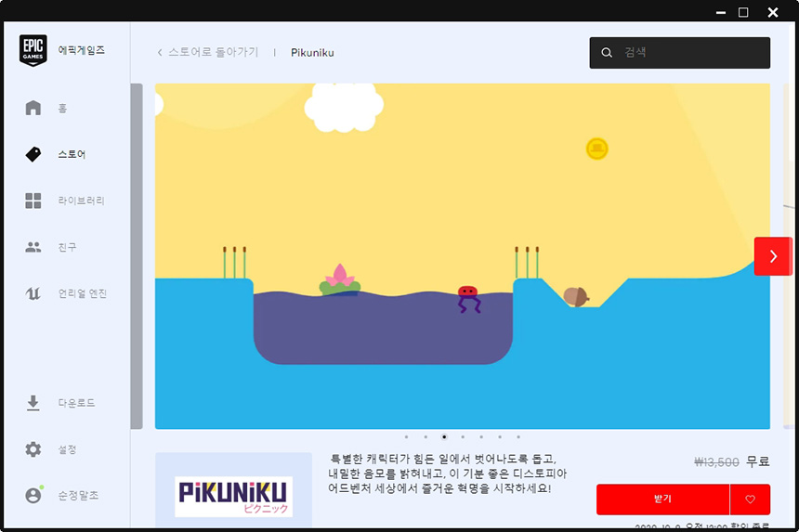This screenshot has height=532, width=799.
Task: Open the Friends (친구) icon
Action: coord(33,247)
